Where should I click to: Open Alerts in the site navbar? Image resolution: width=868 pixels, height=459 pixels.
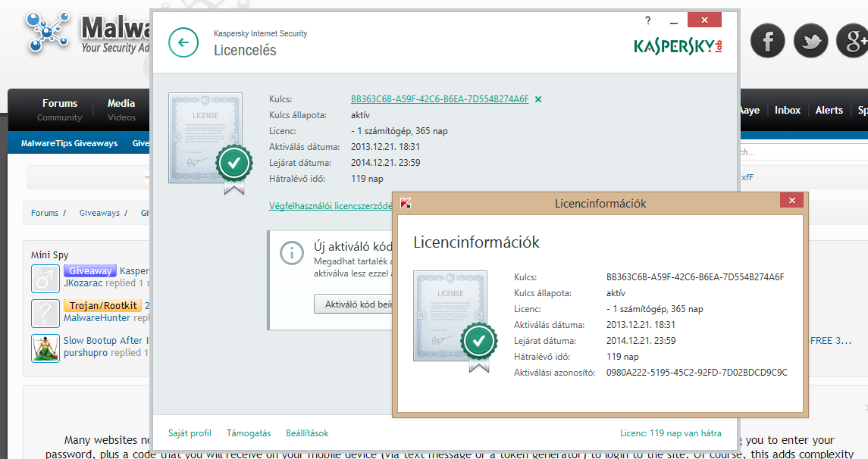click(x=829, y=110)
